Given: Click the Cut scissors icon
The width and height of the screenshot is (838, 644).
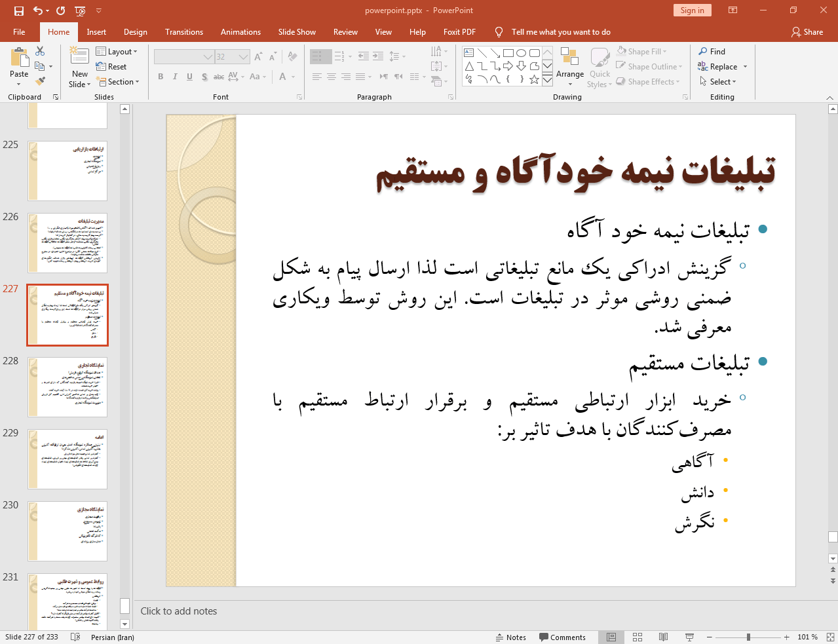Looking at the screenshot, I should pyautogui.click(x=40, y=51).
